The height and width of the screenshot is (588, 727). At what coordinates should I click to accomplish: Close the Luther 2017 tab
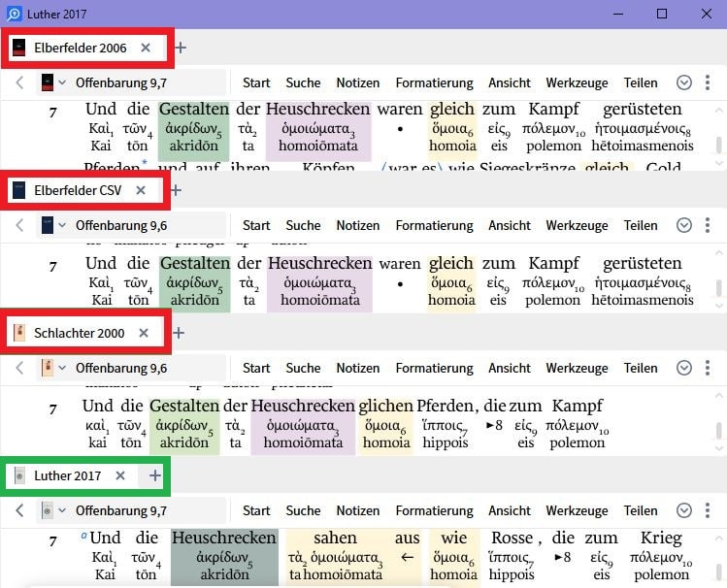tap(120, 475)
